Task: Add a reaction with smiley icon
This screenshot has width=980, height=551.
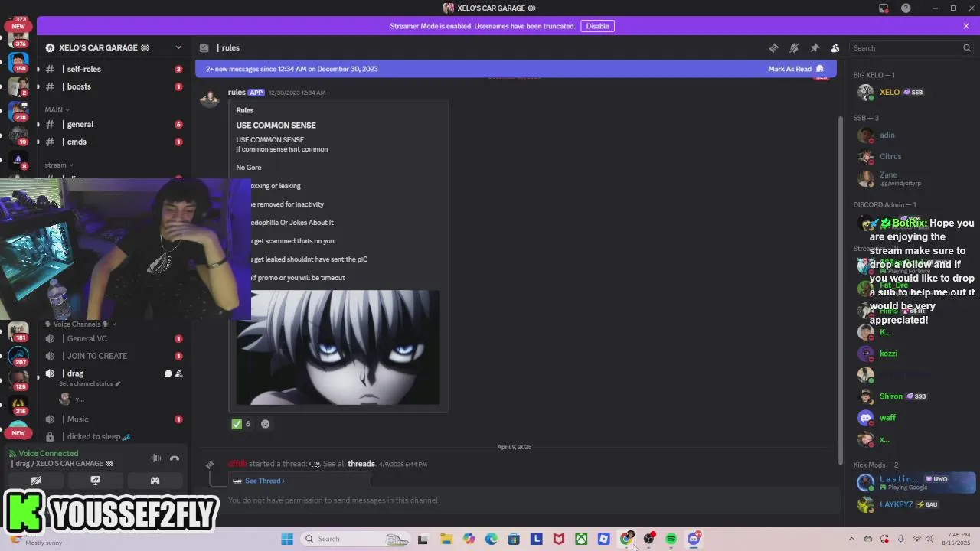Action: 266,423
